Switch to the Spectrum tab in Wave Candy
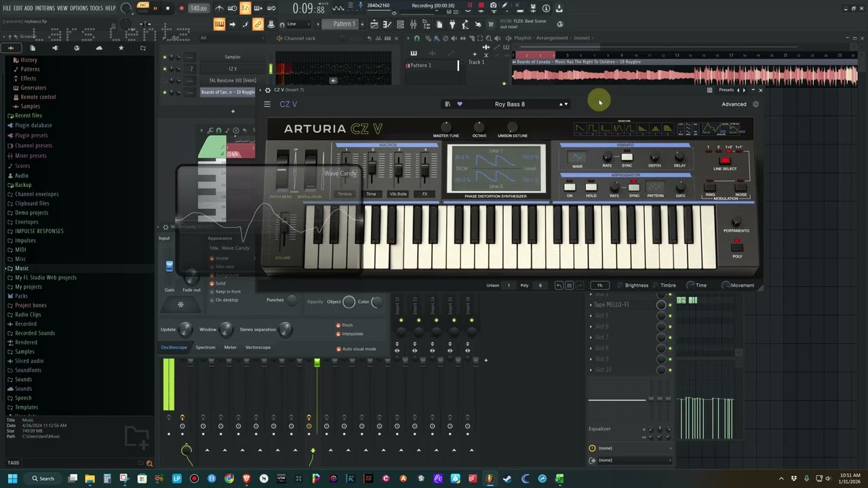This screenshot has height=488, width=868. click(x=205, y=348)
